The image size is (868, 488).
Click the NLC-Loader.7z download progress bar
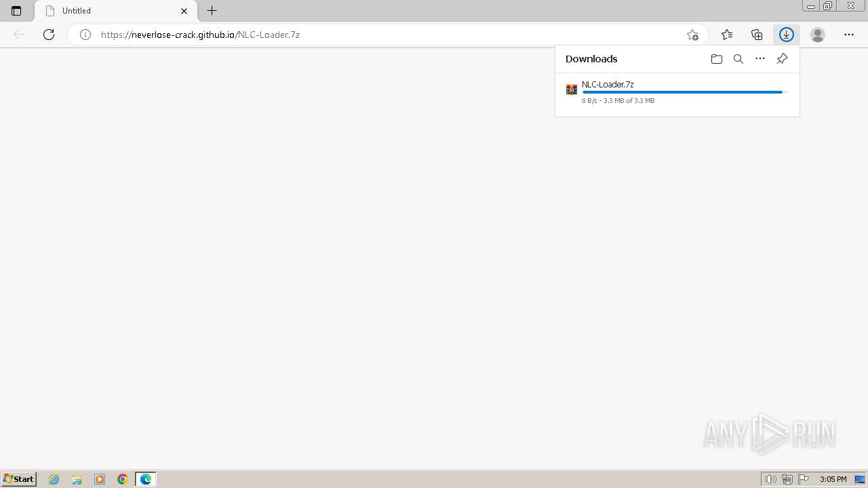[x=684, y=92]
